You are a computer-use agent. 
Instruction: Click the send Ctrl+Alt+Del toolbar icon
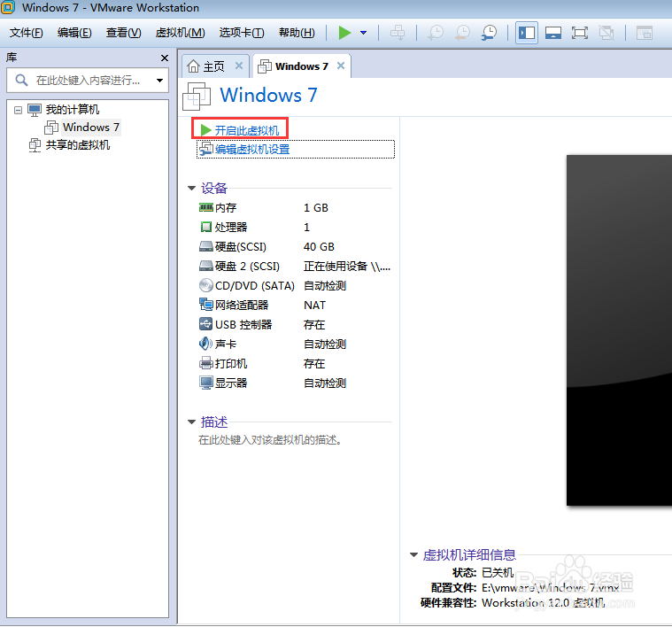[398, 33]
